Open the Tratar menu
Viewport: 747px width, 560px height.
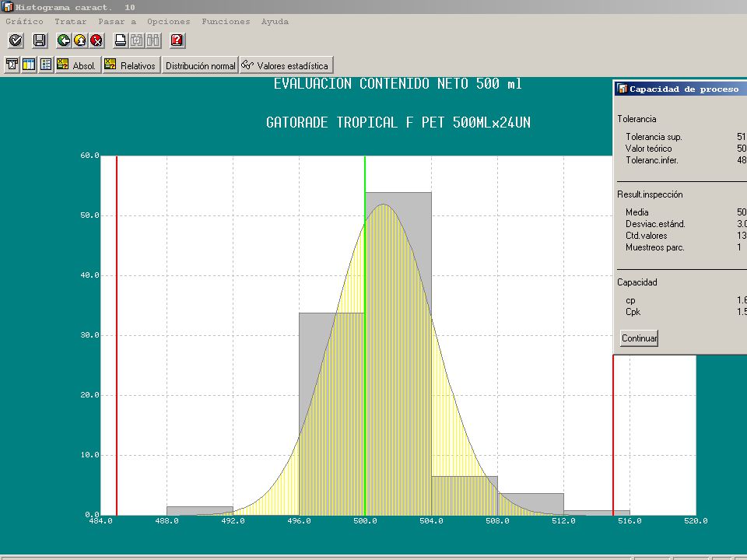(x=71, y=22)
